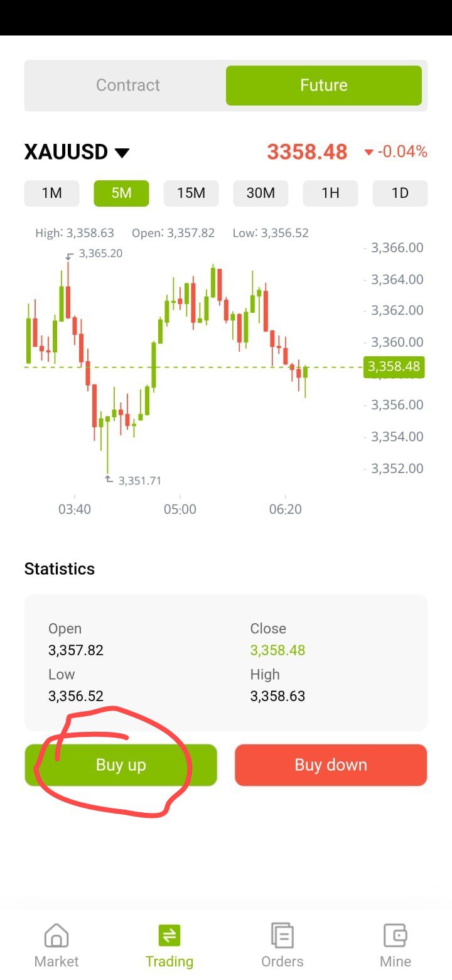The image size is (452, 980).
Task: Select the 5M timeframe
Action: pyautogui.click(x=122, y=193)
